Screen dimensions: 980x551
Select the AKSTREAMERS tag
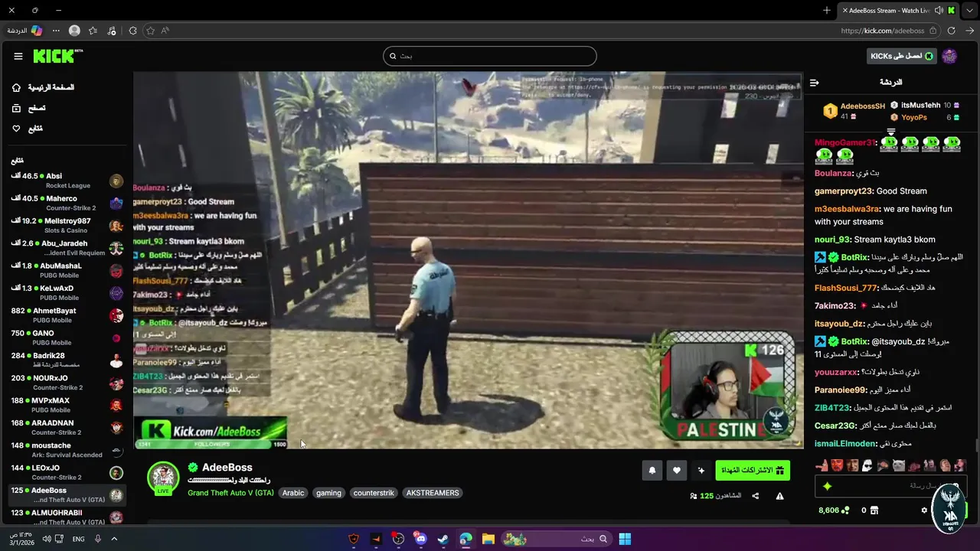[x=433, y=493]
